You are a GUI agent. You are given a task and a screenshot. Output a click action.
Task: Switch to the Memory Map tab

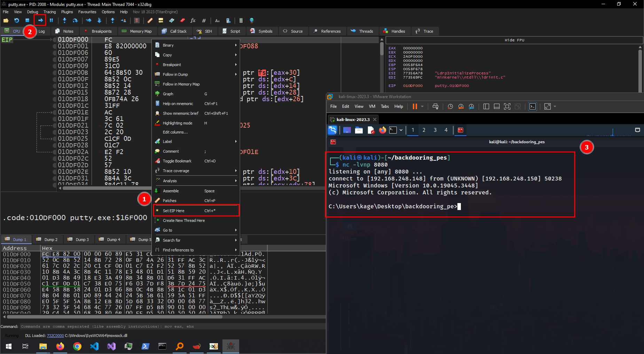[x=137, y=31]
